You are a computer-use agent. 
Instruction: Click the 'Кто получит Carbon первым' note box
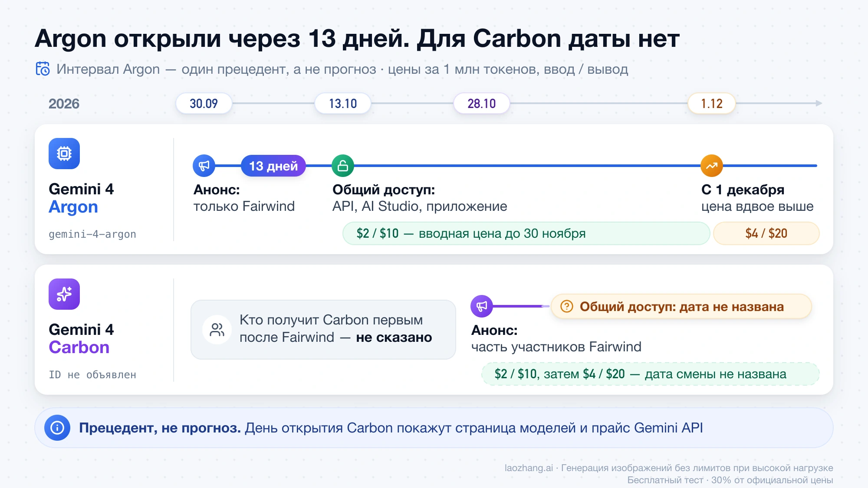323,330
